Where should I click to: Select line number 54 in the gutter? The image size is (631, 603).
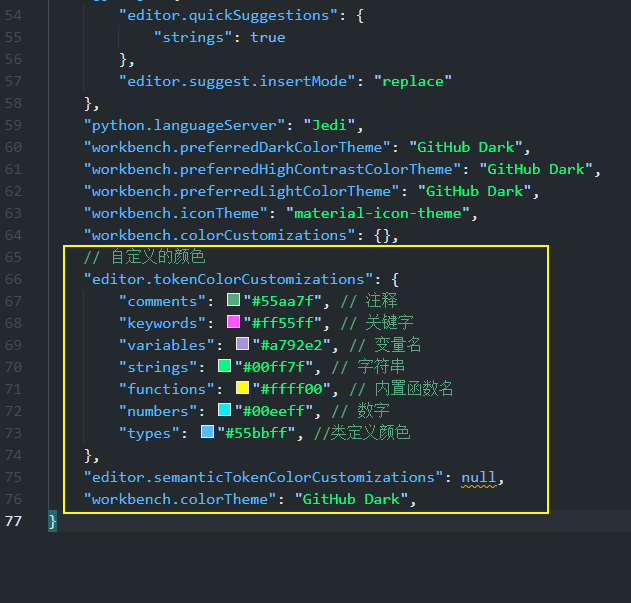[13, 15]
